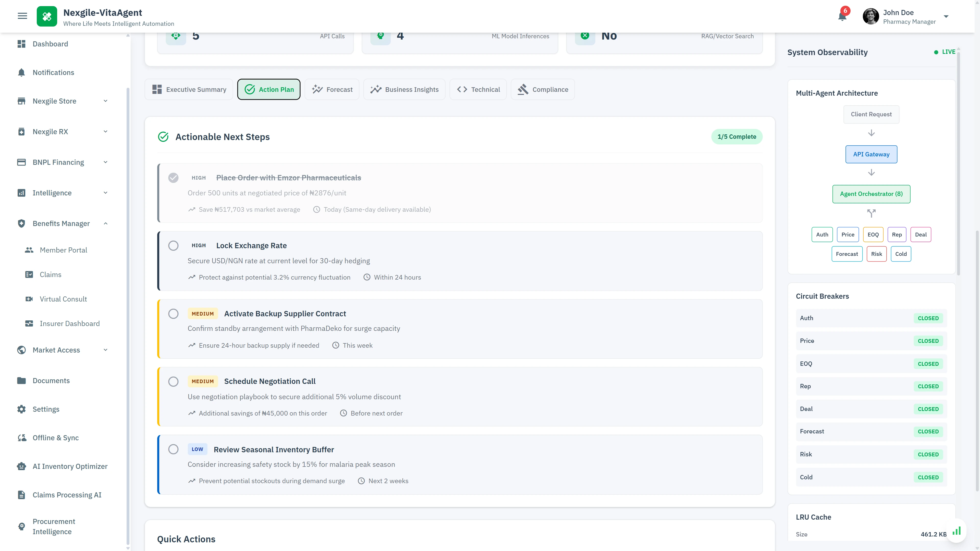The height and width of the screenshot is (551, 980).
Task: Click the Nexgile-VitaAgent logo icon
Action: (x=47, y=16)
